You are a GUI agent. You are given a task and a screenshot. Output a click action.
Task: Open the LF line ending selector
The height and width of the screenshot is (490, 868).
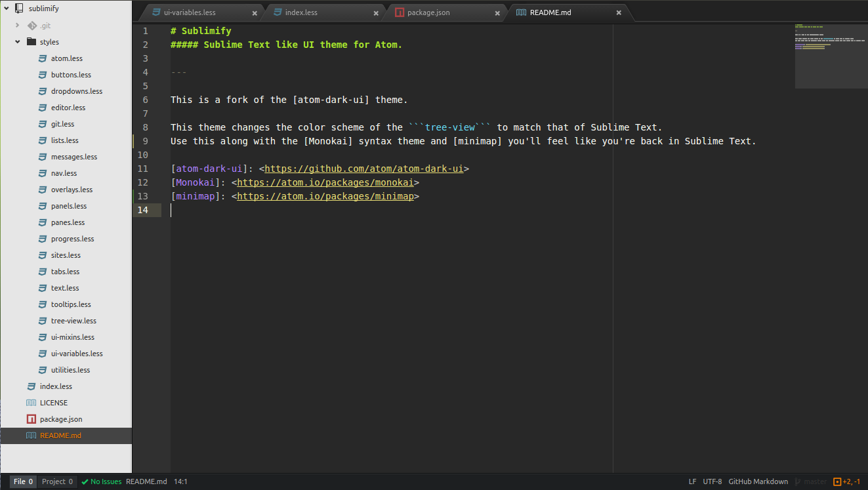[692, 481]
